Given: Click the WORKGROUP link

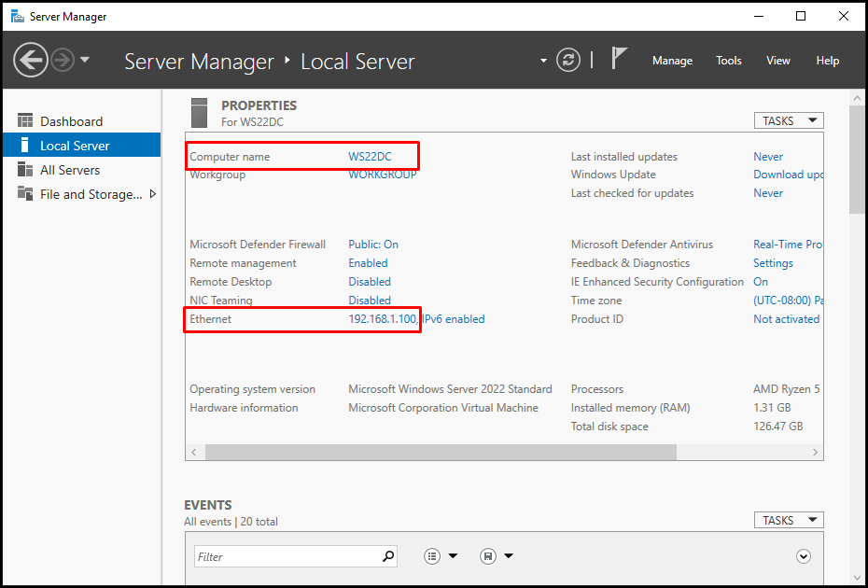Looking at the screenshot, I should (382, 175).
